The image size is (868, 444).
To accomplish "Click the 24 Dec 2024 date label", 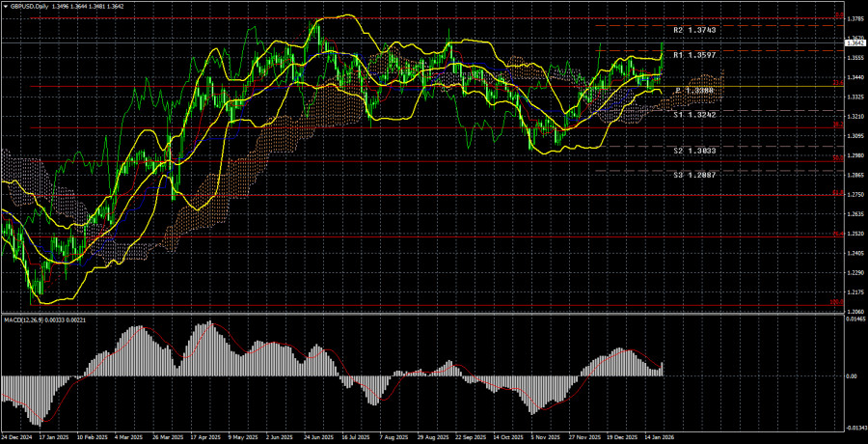I will pyautogui.click(x=16, y=437).
